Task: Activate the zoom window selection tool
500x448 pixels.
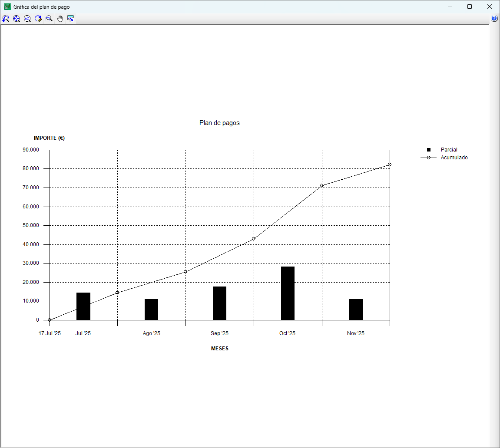Action: coord(49,19)
